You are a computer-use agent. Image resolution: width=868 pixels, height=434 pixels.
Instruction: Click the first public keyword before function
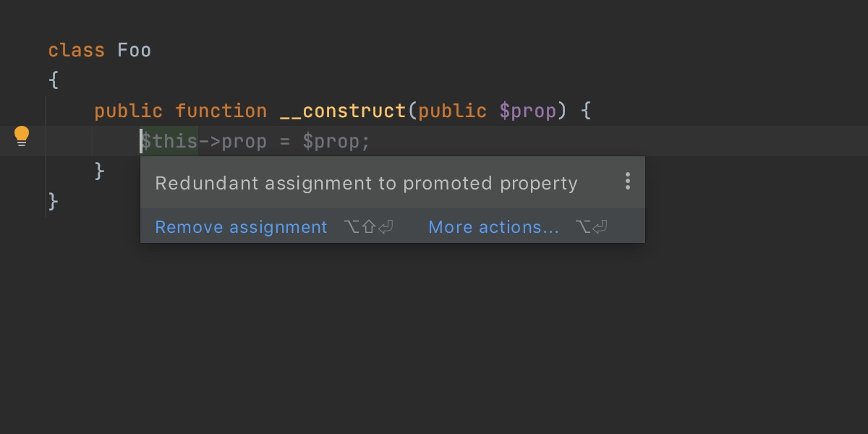(x=129, y=111)
